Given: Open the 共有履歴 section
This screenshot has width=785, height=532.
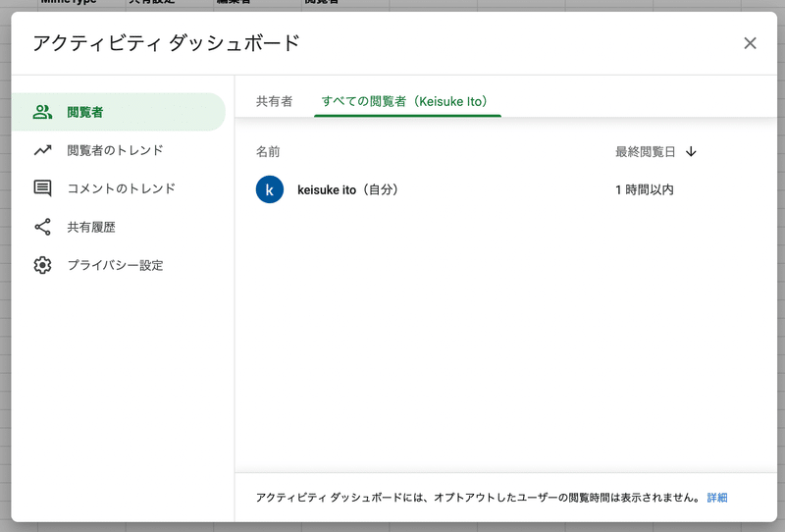Looking at the screenshot, I should (118, 227).
